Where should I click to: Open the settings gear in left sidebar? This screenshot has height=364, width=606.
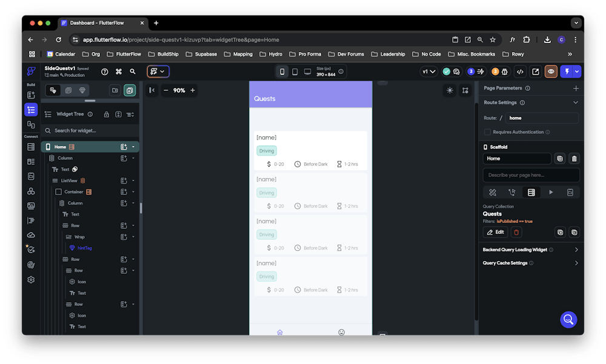point(31,280)
